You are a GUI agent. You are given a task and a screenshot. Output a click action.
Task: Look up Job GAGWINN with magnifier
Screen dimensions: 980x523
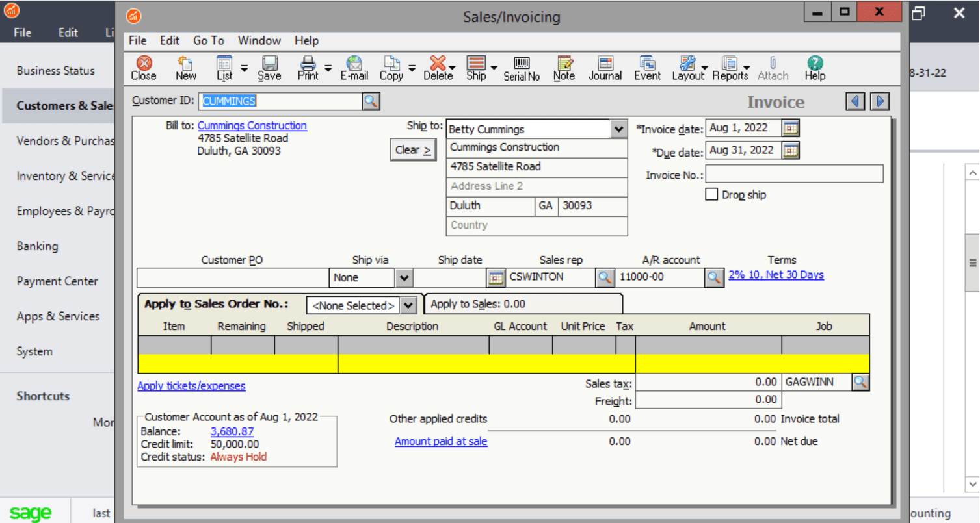click(x=860, y=382)
